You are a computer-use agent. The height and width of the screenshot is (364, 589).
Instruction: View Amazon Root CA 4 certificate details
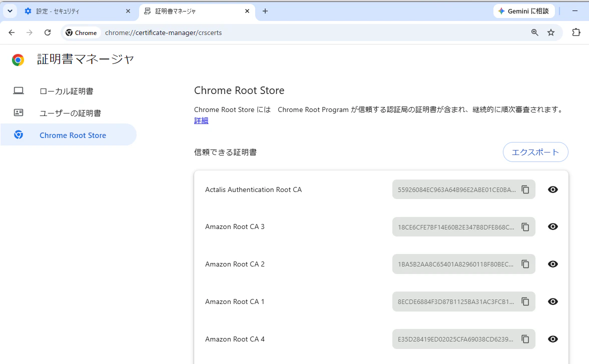pyautogui.click(x=552, y=339)
